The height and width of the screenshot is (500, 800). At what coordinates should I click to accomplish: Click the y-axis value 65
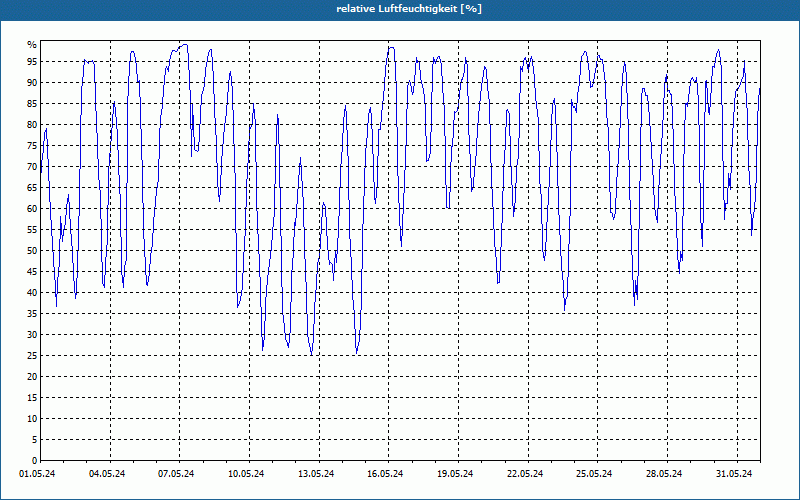click(x=32, y=188)
